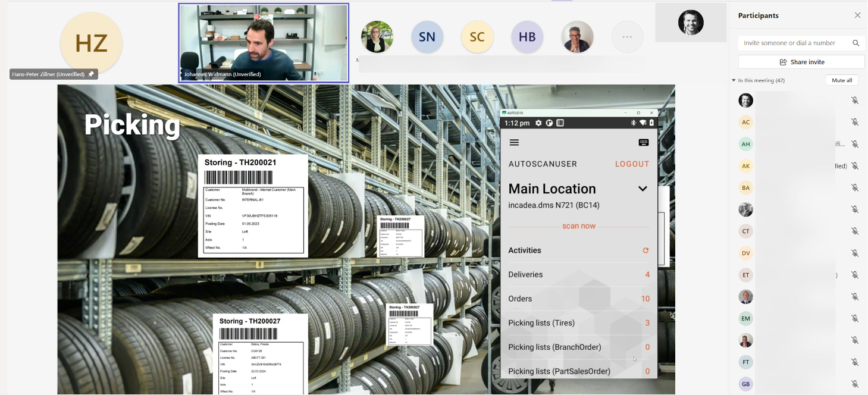Click the 1:12 pm clock in phone status bar
This screenshot has width=868, height=395.
517,123
